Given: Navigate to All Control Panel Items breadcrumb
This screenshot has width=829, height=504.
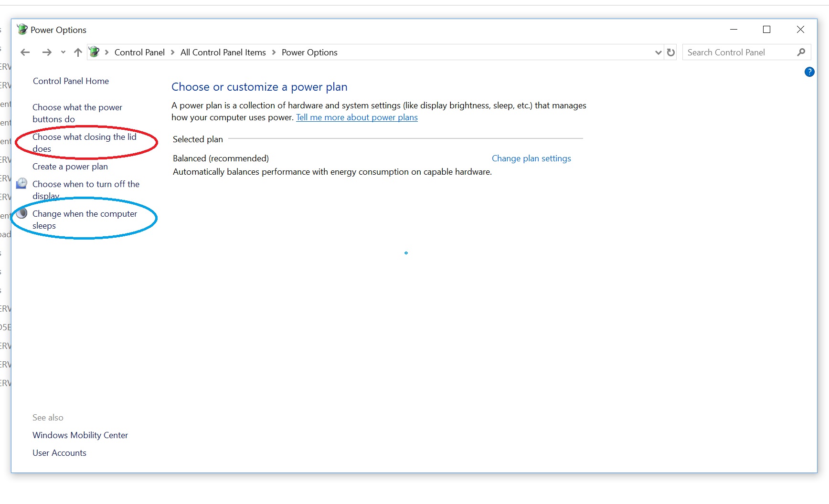Looking at the screenshot, I should (223, 52).
